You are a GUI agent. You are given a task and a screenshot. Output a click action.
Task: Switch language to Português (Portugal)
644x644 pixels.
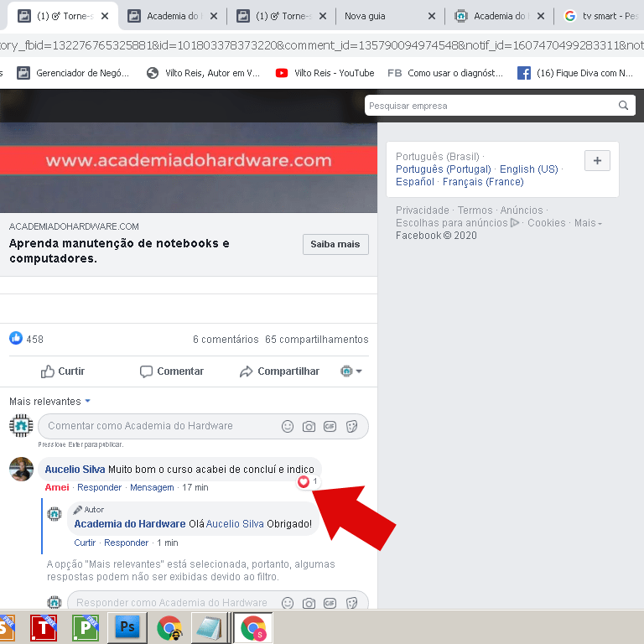[443, 169]
